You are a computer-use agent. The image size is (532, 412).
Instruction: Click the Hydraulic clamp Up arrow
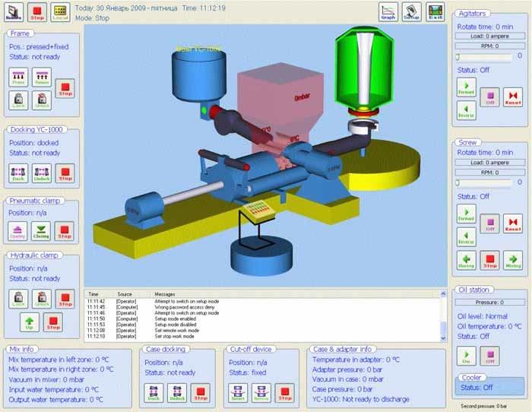[x=29, y=322]
